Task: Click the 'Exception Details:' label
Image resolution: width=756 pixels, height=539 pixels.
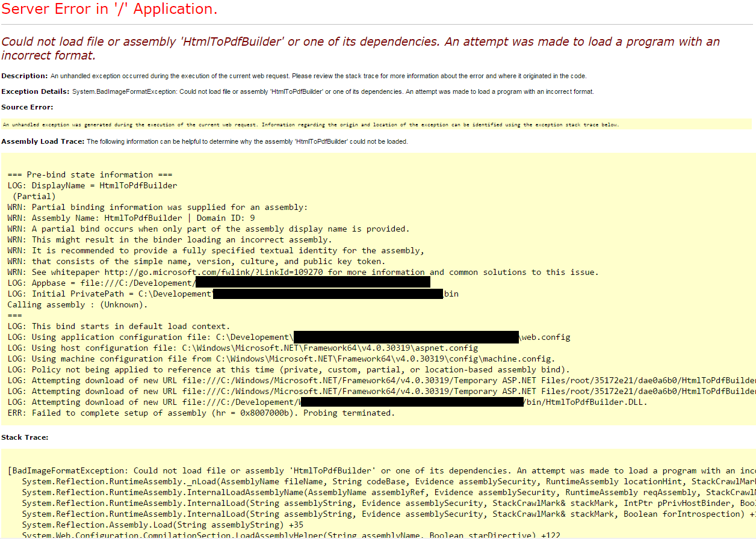Action: (x=36, y=91)
